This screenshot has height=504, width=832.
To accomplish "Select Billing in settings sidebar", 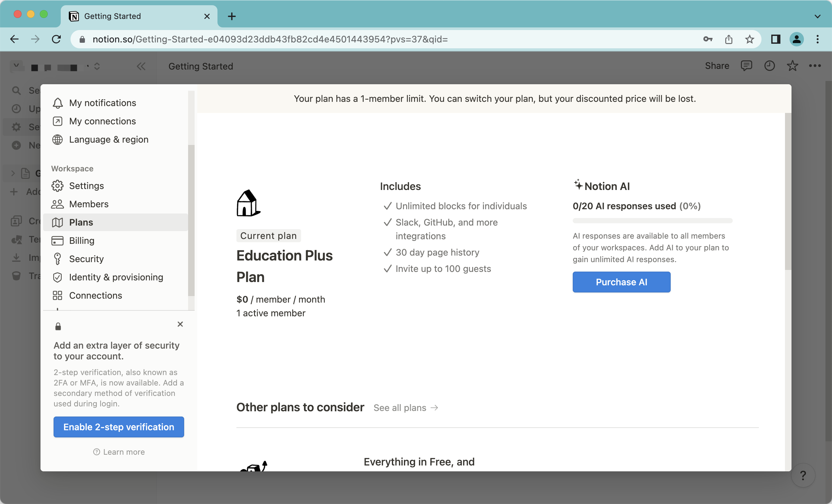I will pos(81,240).
